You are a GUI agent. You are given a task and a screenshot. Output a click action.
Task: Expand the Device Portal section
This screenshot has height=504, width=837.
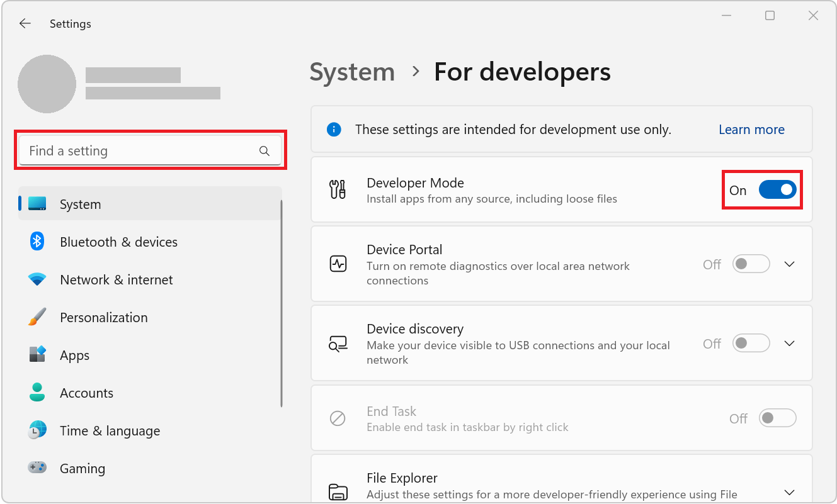click(x=789, y=264)
